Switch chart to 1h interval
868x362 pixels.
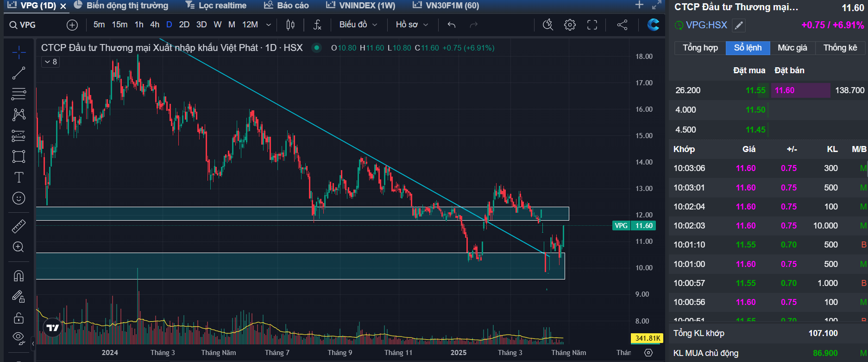[139, 25]
